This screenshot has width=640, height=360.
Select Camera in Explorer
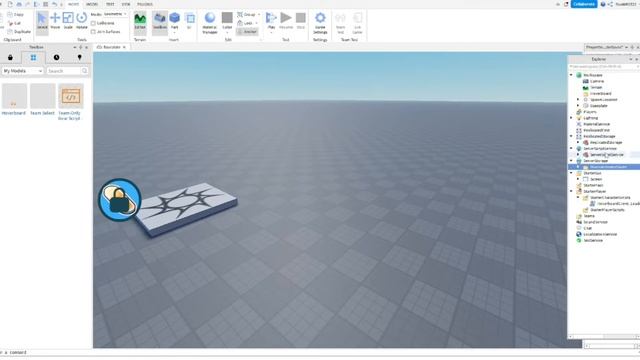tap(597, 81)
